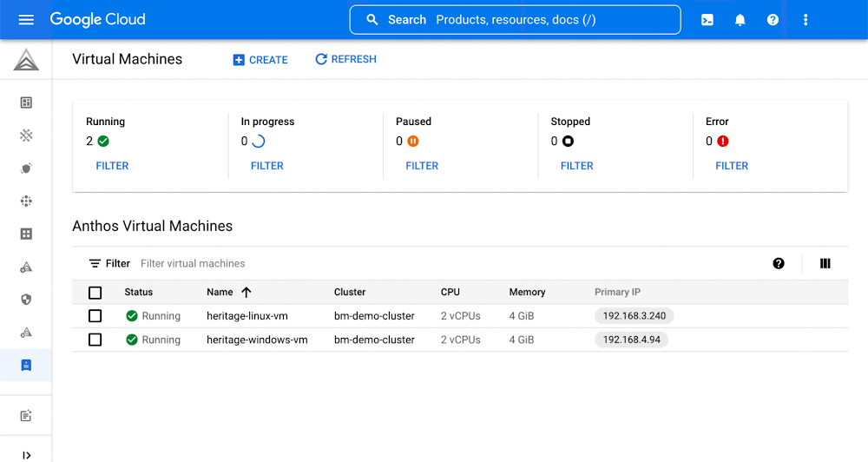The image size is (868, 462).
Task: Expand the sidebar with the bottom chevron
Action: (26, 454)
